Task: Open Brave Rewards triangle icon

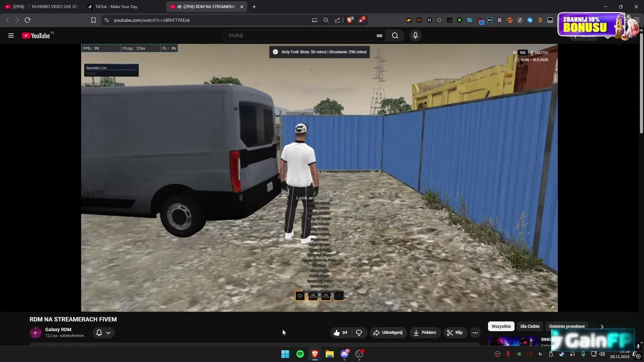Action: click(x=362, y=20)
